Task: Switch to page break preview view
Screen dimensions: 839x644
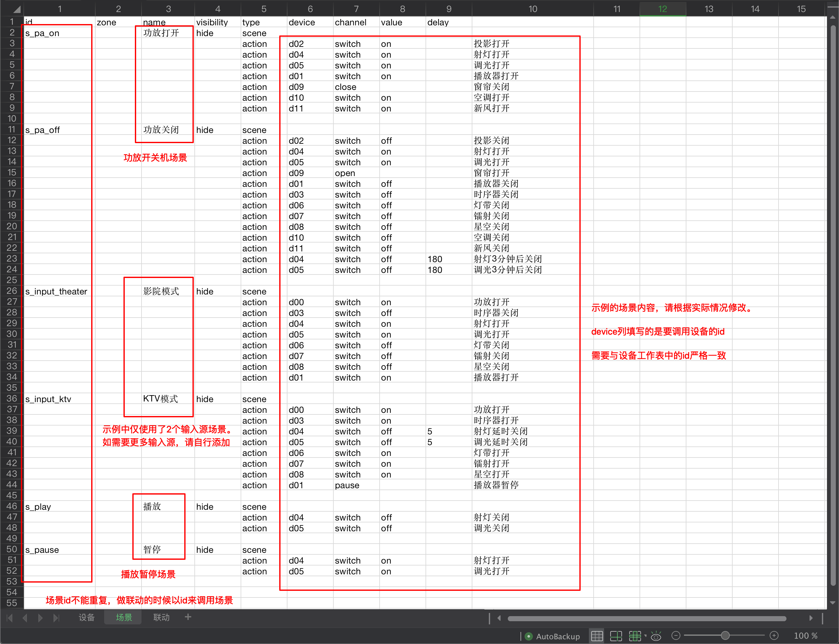Action: pyautogui.click(x=635, y=636)
